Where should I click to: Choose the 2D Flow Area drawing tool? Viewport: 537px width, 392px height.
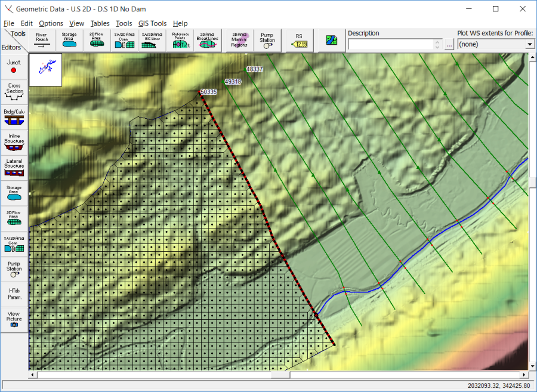[97, 40]
